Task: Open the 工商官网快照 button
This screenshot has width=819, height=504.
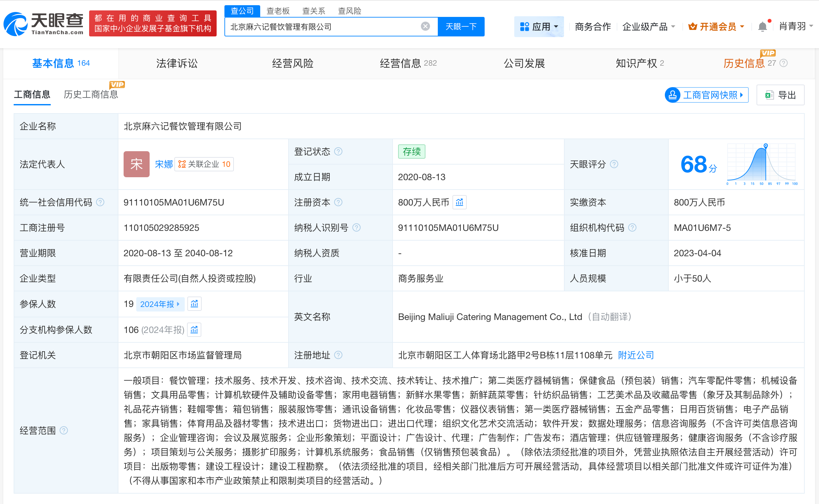Action: [x=706, y=95]
